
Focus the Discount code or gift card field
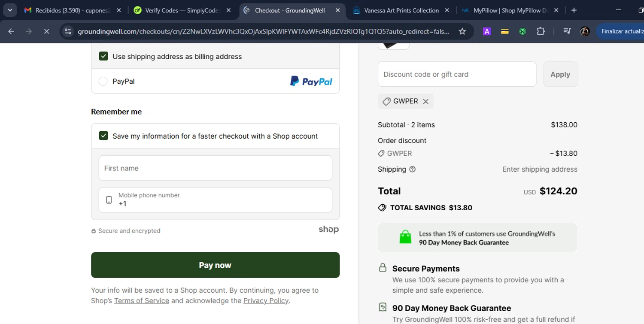[457, 74]
